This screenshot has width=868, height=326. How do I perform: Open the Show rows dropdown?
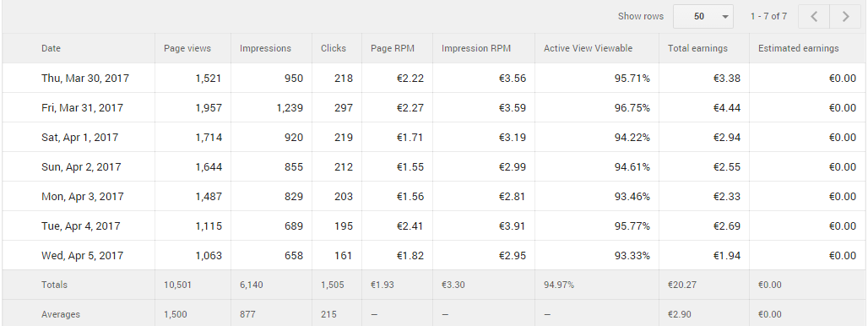click(703, 17)
